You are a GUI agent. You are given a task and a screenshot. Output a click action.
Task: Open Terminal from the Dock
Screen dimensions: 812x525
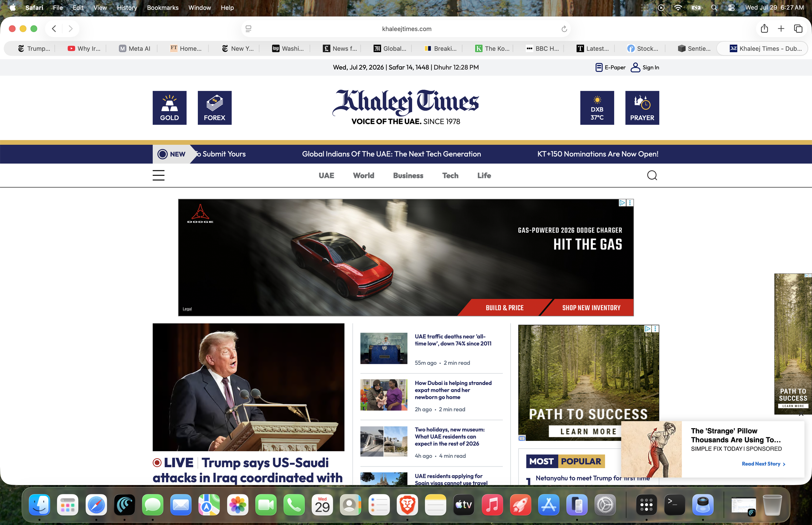coord(674,505)
